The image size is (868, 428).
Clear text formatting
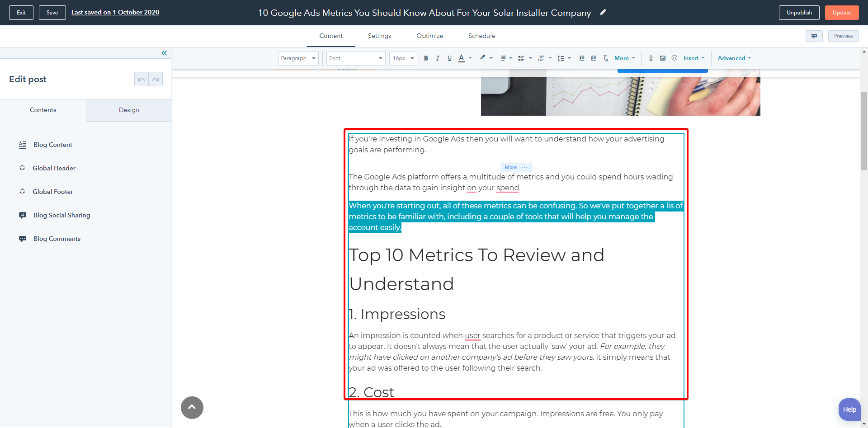[x=606, y=58]
